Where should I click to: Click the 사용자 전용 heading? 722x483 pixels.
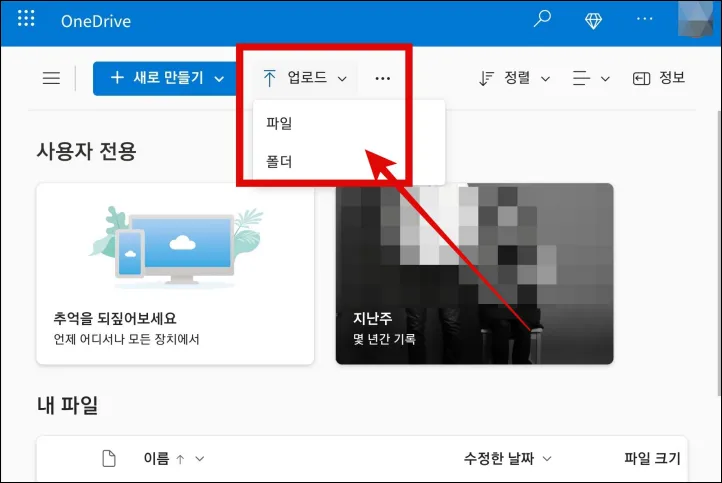pos(86,151)
